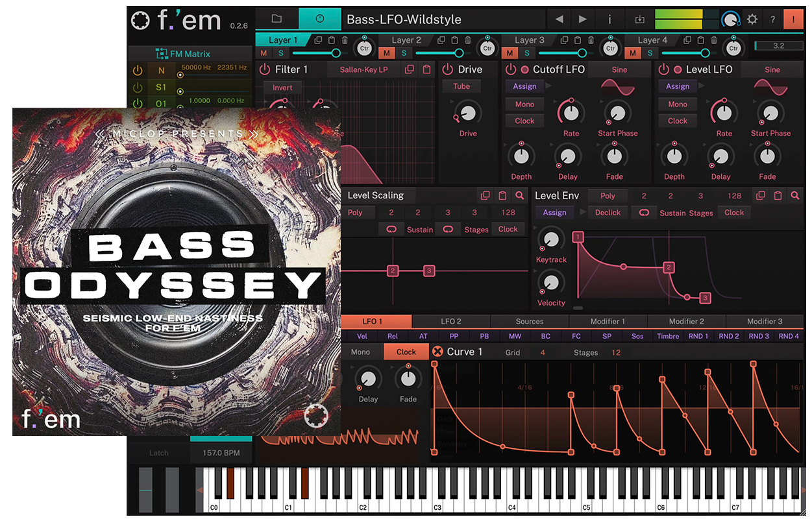Open the Sallen-Key LP filter type menu
Viewport: 812px width, 519px height.
[365, 69]
